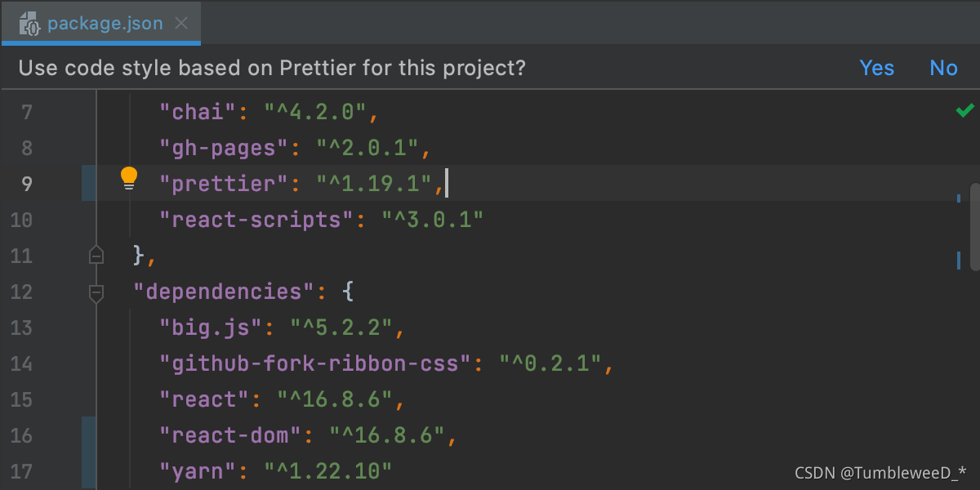Click the "^3.0.1" react-scripts version string

coord(433,220)
